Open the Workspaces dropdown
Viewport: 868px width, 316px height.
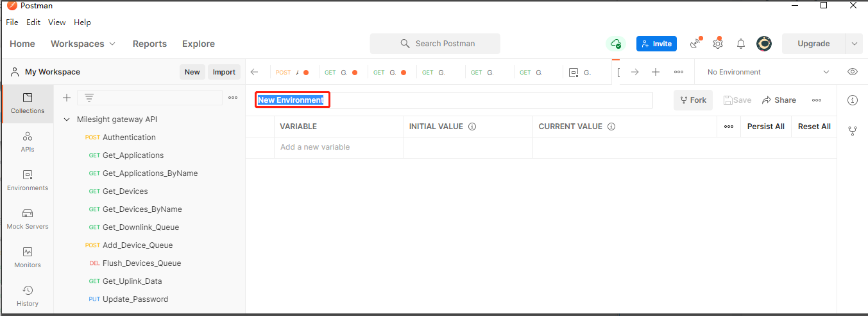tap(83, 44)
